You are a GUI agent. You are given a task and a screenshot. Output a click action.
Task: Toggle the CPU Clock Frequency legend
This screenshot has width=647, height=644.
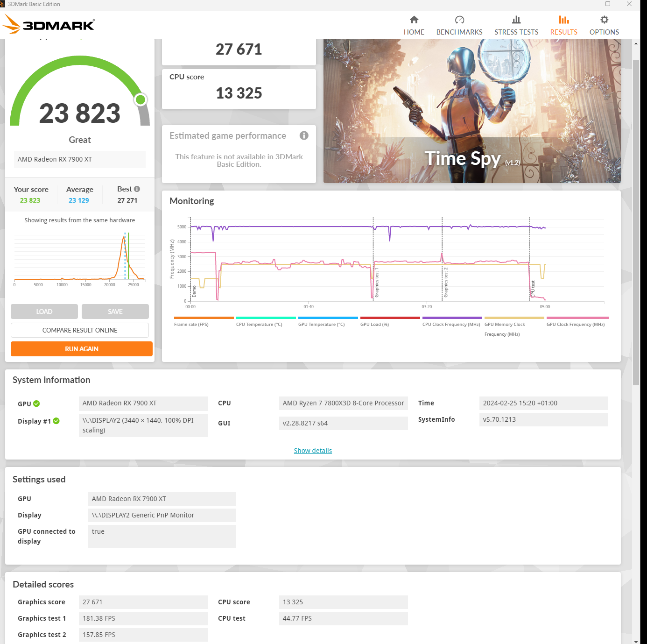click(x=451, y=324)
